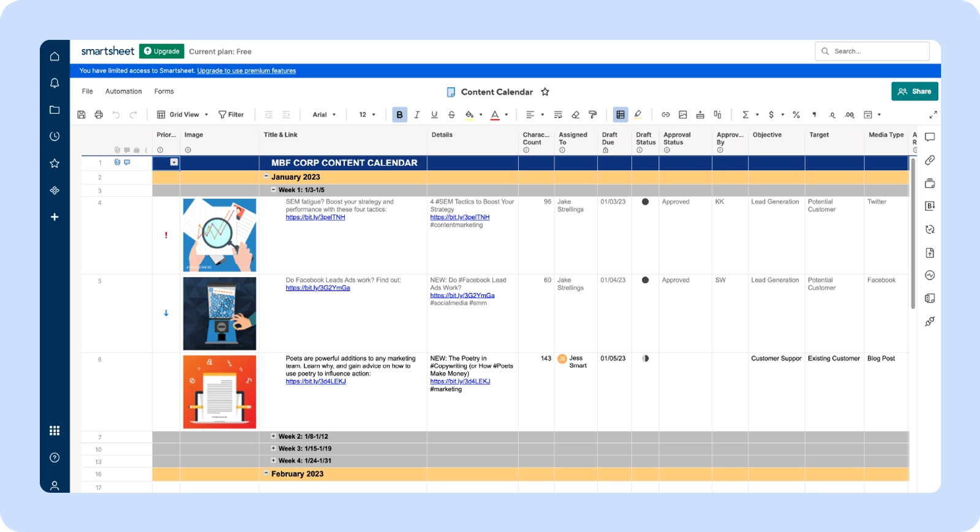Apply thousands separator format

pyautogui.click(x=814, y=115)
